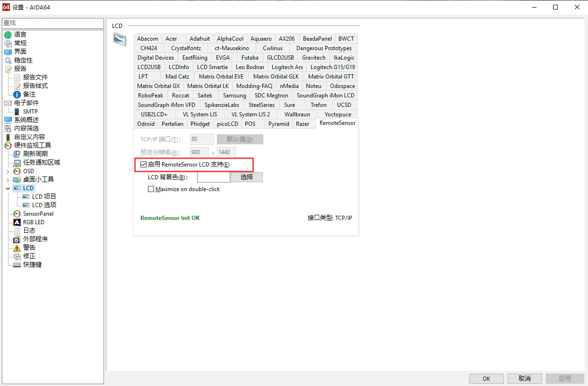Click the resolution height field 1440
Screen dimensions: 588x386
pyautogui.click(x=226, y=152)
